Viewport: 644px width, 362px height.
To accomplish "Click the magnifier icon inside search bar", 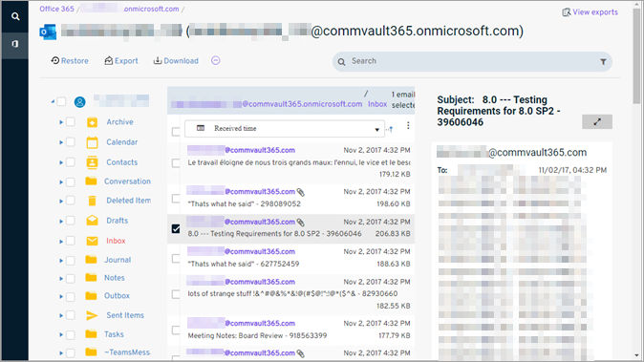I will [341, 62].
